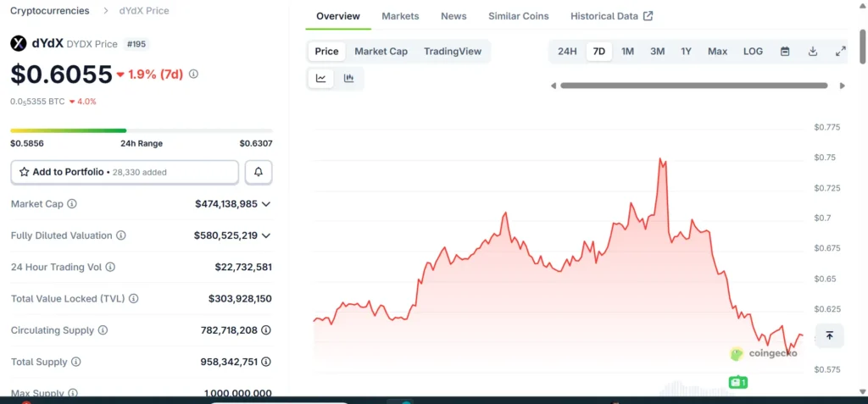Click the Max Supply label
The width and height of the screenshot is (868, 404).
point(39,393)
